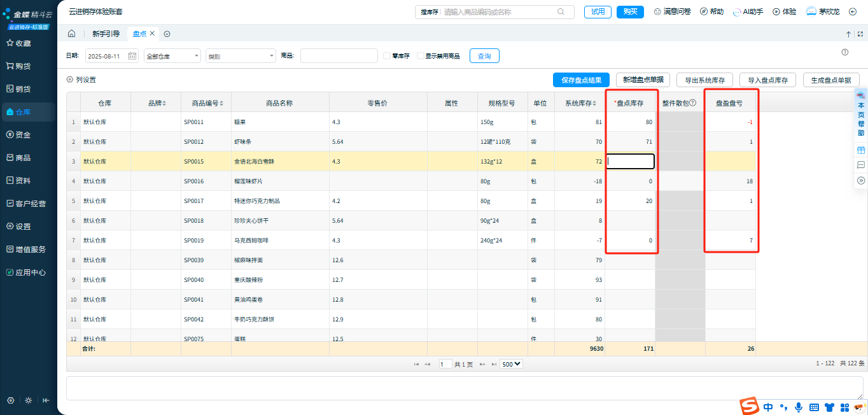Image resolution: width=868 pixels, height=415 pixels.
Task: Open 满意问卷 satisfaction survey
Action: (672, 11)
